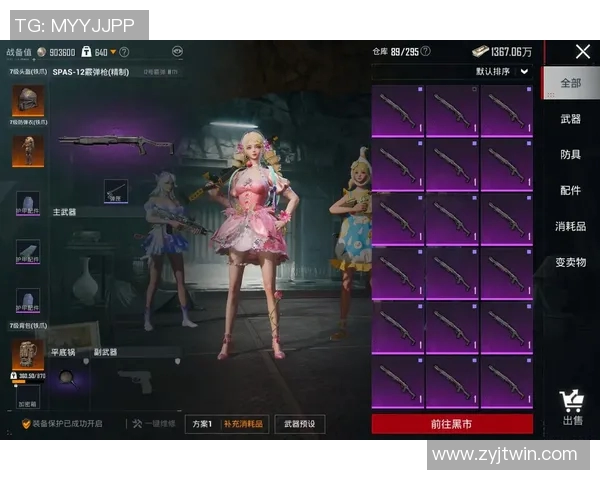This screenshot has width=600, height=480.
Task: Toggle selection mark on first warehouse item
Action: [419, 91]
